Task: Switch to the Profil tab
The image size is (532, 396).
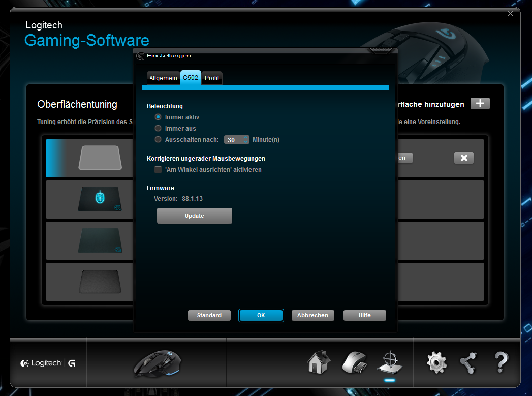Action: 212,78
